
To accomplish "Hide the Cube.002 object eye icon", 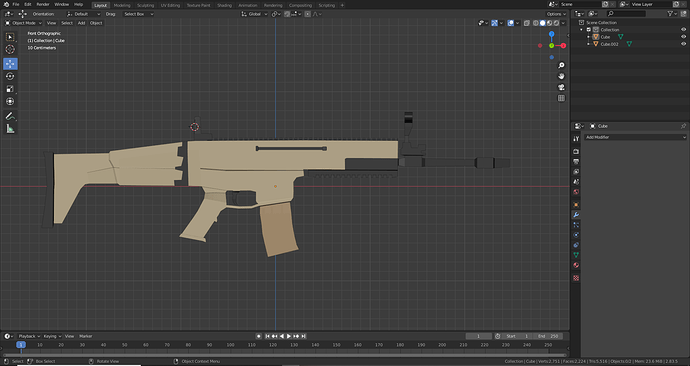I will point(683,44).
